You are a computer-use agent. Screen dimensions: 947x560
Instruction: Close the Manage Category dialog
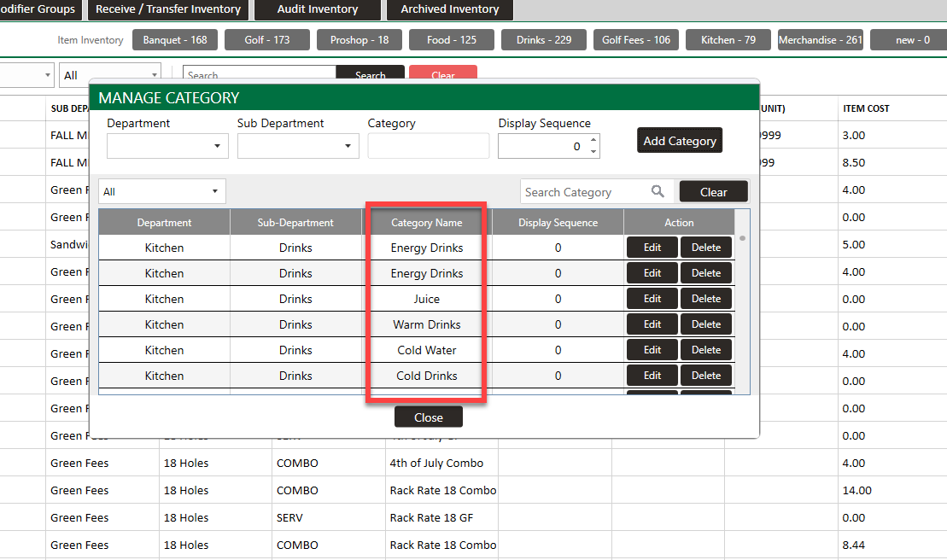(x=428, y=417)
